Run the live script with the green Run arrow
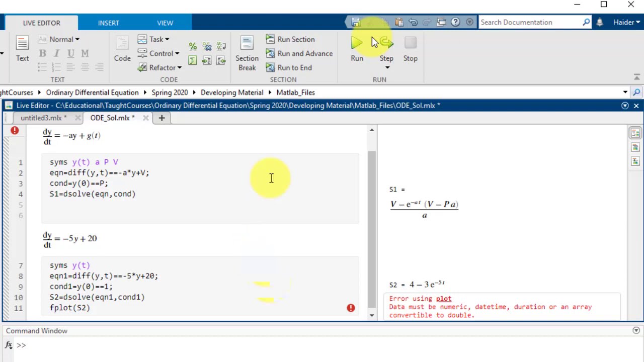Image resolution: width=644 pixels, height=362 pixels. tap(357, 43)
